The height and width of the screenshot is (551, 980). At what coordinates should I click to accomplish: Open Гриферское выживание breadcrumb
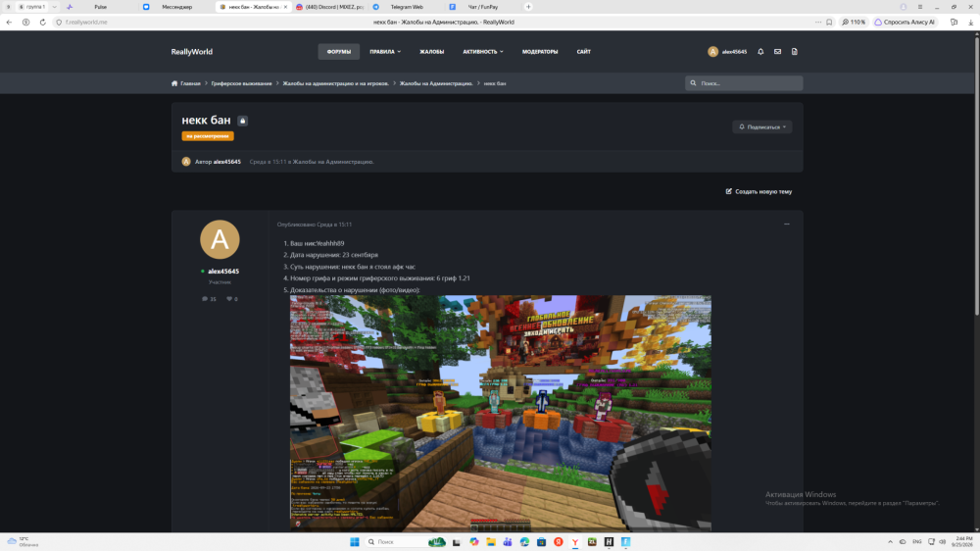coord(241,83)
